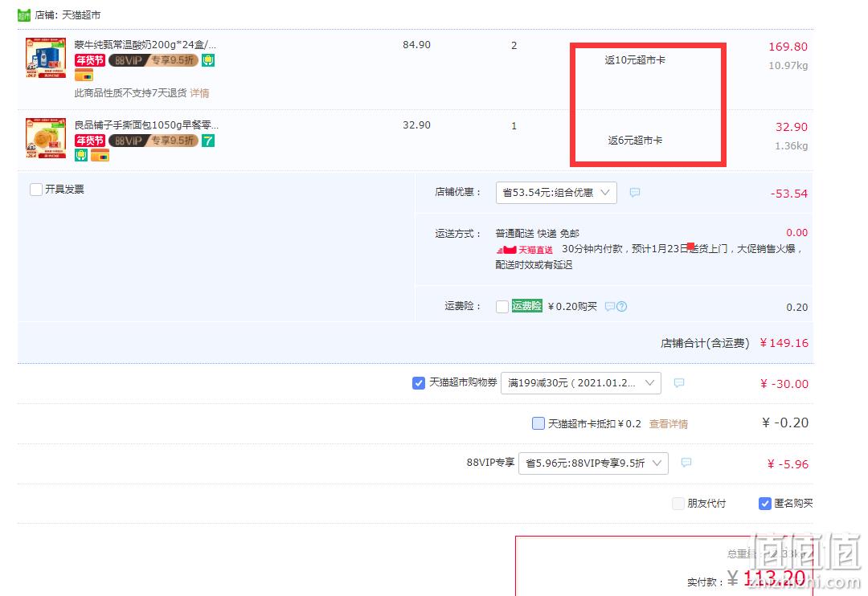Open the 运费险 question-mark help

pos(621,307)
